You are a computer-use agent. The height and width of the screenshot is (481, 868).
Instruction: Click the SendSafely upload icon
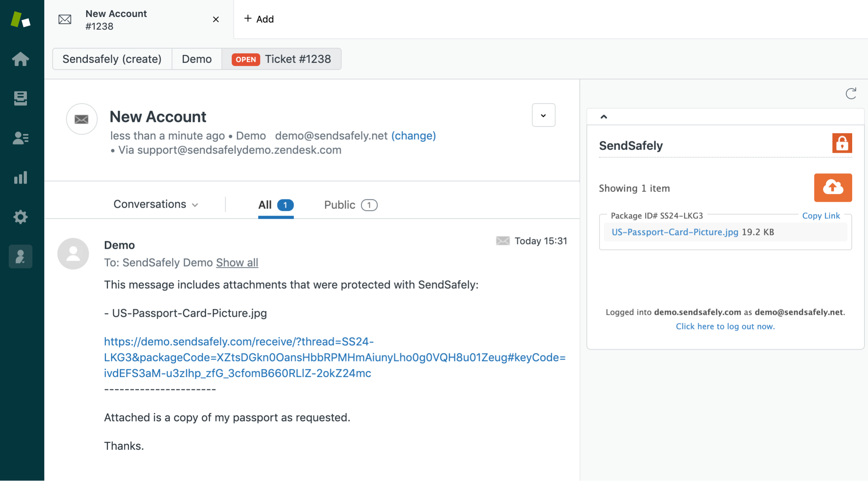(833, 187)
